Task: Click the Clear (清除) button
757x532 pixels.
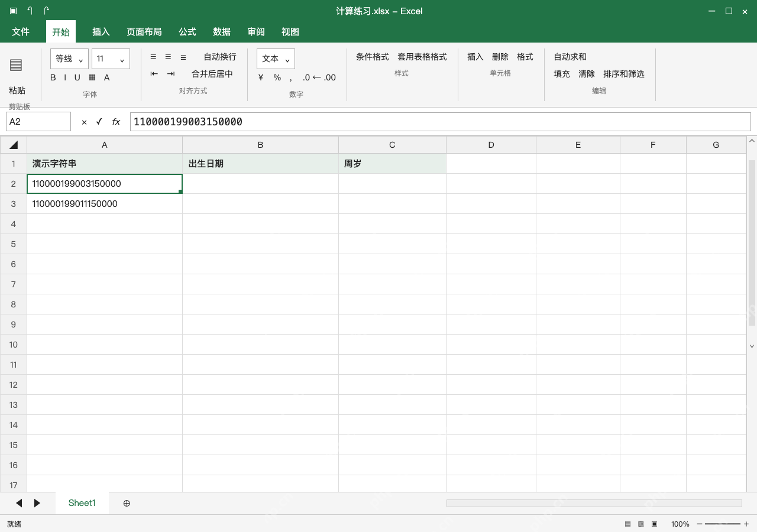Action: coord(587,74)
